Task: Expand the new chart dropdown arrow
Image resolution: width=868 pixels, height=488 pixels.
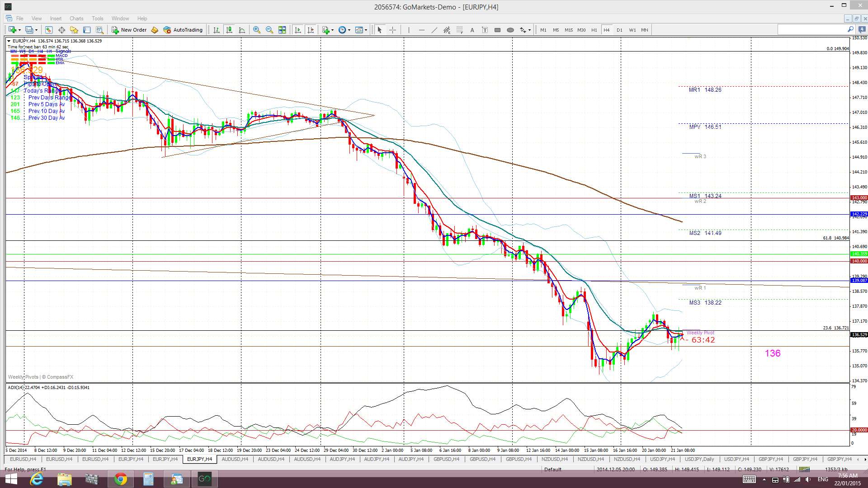Action: click(x=19, y=30)
